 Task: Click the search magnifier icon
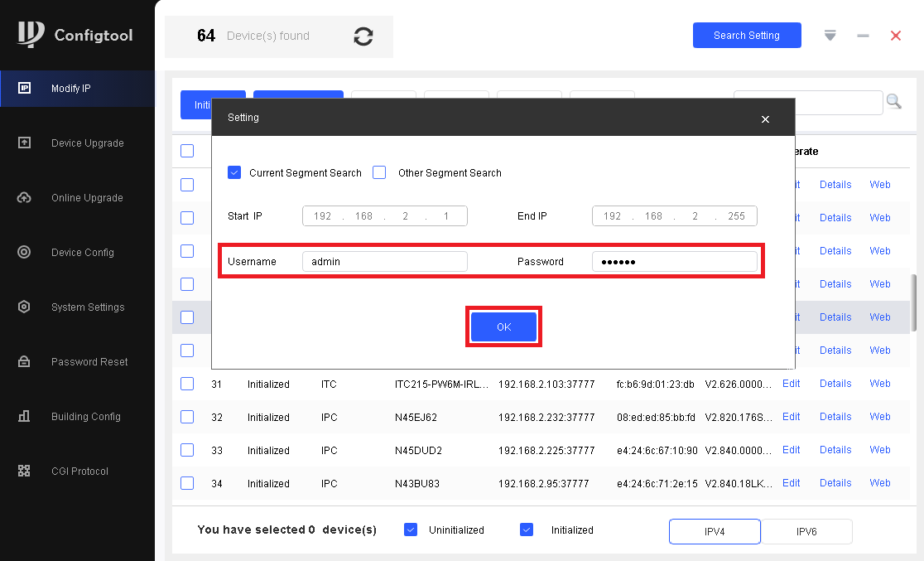click(x=893, y=101)
